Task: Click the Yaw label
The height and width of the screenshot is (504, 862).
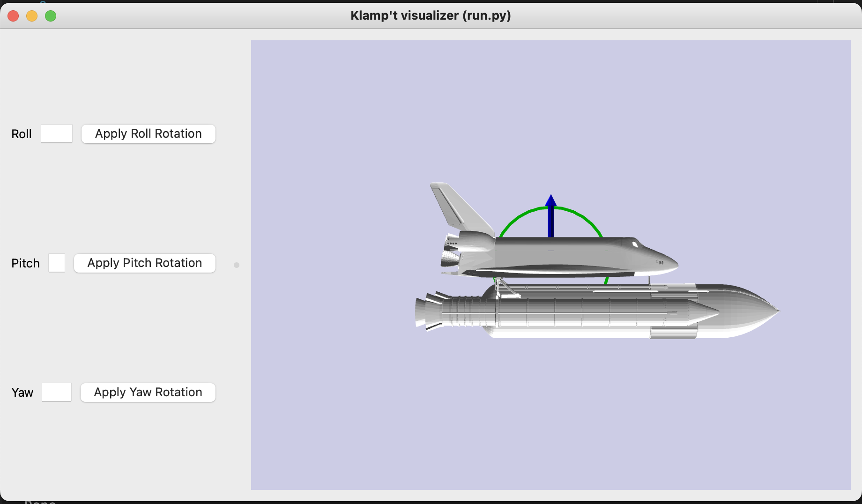Action: (x=22, y=393)
